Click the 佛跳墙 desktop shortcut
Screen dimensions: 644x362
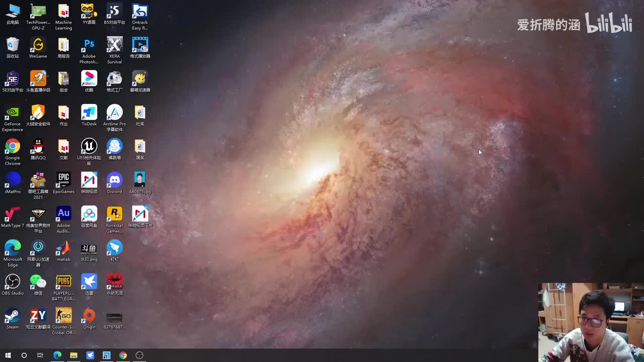pyautogui.click(x=114, y=149)
